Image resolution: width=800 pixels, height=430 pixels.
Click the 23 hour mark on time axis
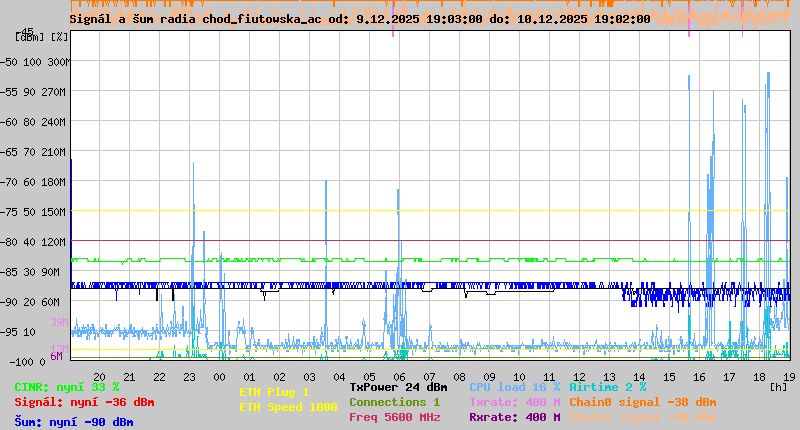point(190,376)
